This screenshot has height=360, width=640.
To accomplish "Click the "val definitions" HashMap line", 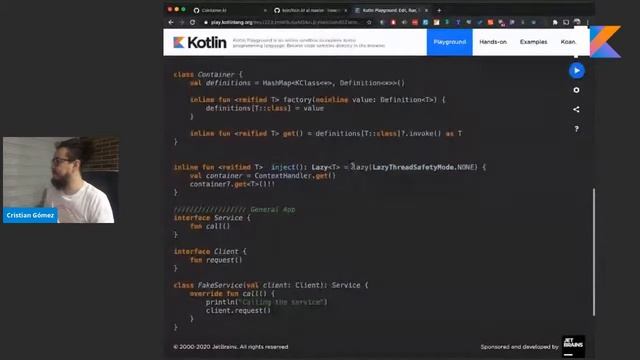I will 297,83.
